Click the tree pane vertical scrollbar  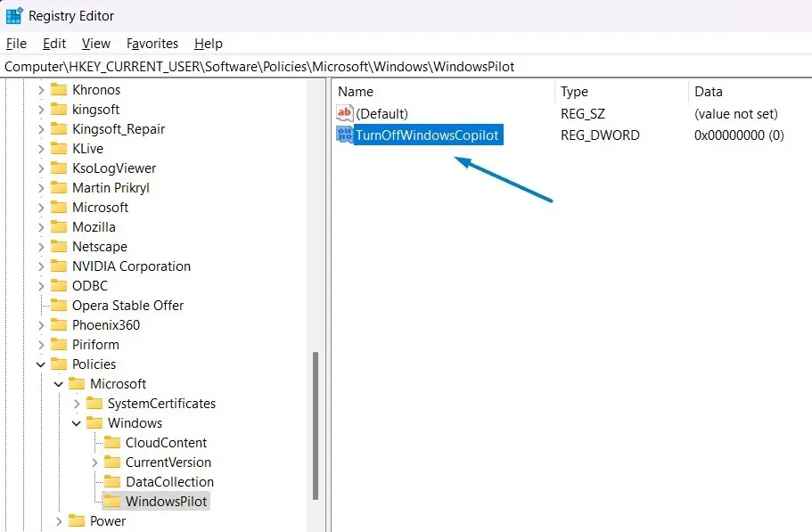tap(315, 428)
